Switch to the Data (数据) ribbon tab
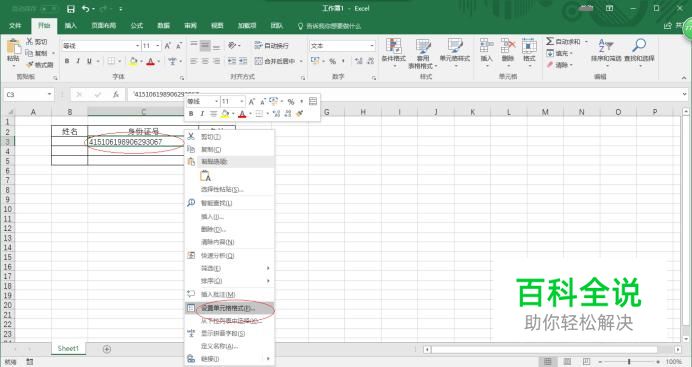Image resolution: width=692 pixels, height=367 pixels. pos(164,26)
